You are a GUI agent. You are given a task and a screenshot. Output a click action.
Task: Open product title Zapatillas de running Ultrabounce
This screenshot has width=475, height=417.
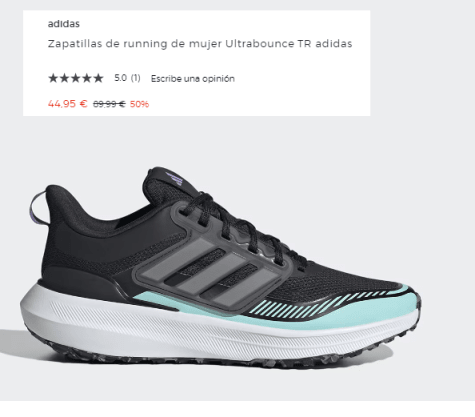point(200,44)
